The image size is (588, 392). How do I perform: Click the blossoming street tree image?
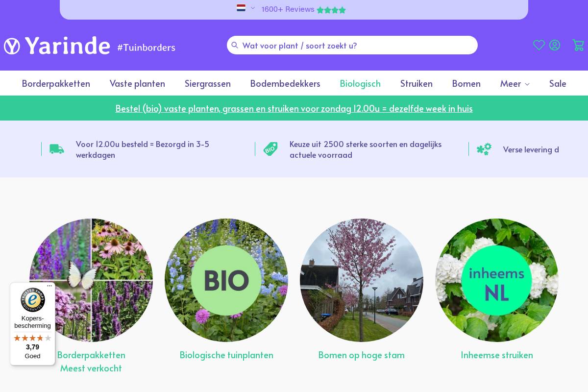click(x=362, y=280)
